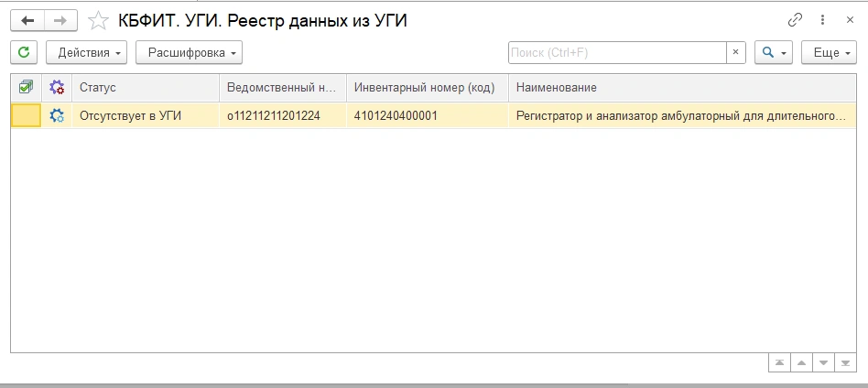
Task: Click the blue gear icon in the row
Action: (x=57, y=115)
